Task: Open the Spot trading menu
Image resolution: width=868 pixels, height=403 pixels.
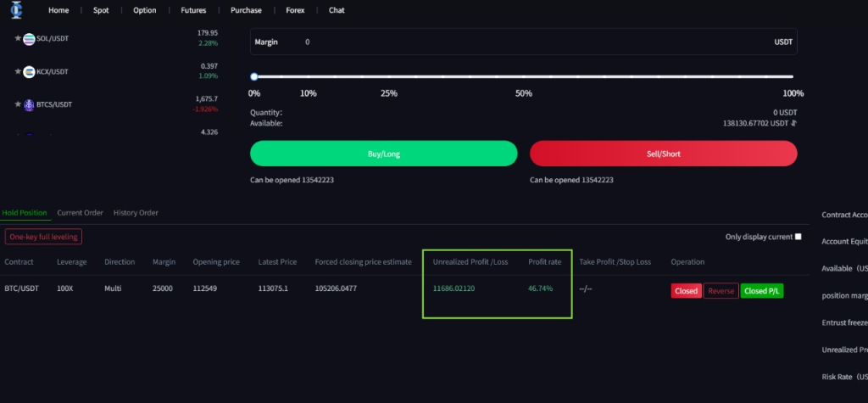Action: tap(101, 10)
